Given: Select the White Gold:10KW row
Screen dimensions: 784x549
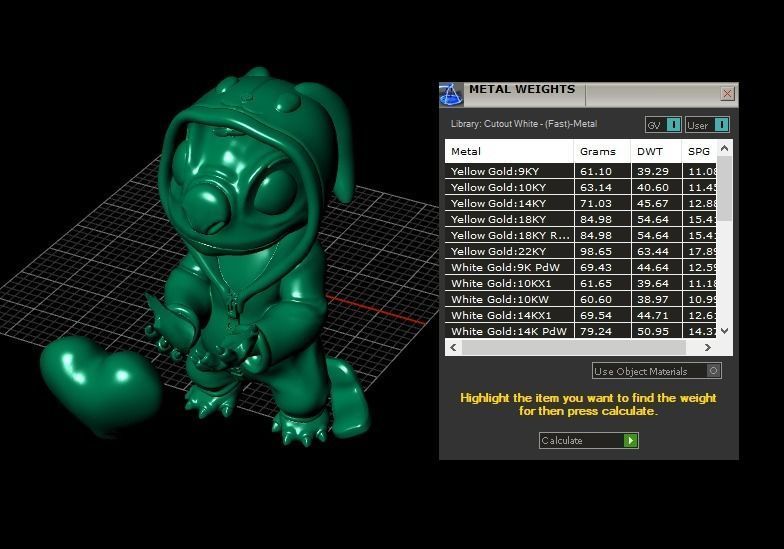Looking at the screenshot, I should click(x=580, y=300).
